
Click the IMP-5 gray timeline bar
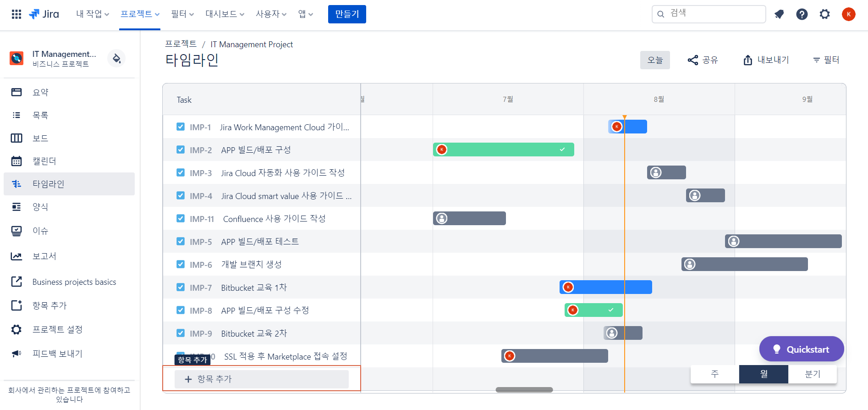click(783, 241)
